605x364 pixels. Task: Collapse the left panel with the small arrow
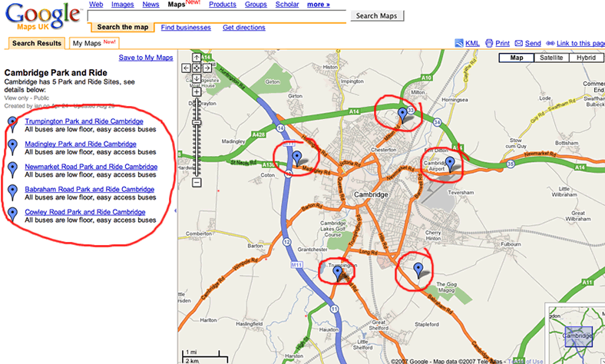pos(175,210)
